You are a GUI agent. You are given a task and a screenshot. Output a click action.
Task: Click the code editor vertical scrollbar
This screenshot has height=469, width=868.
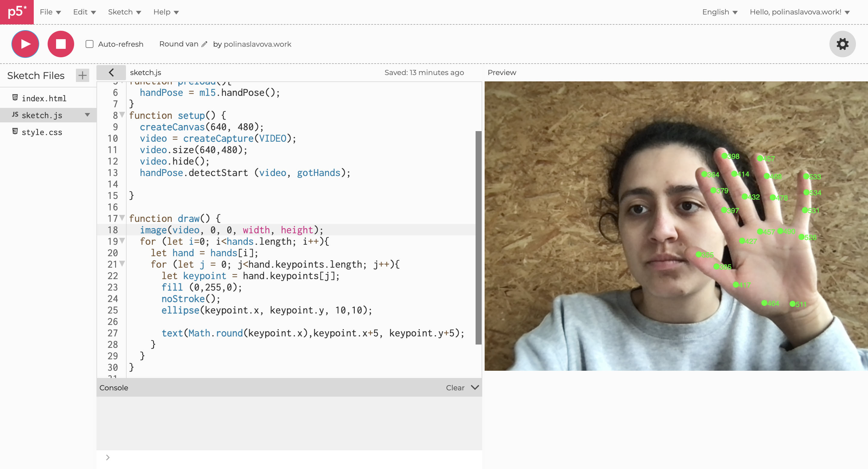click(x=478, y=238)
